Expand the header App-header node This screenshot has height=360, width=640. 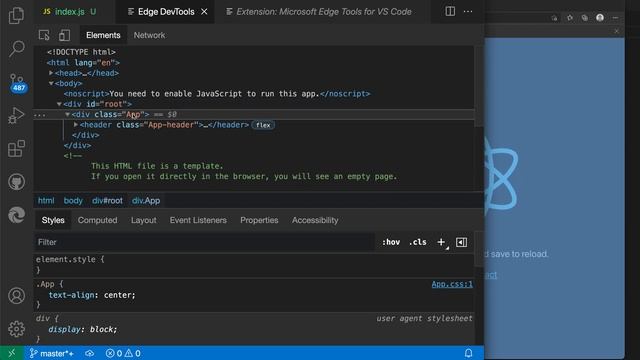click(76, 124)
